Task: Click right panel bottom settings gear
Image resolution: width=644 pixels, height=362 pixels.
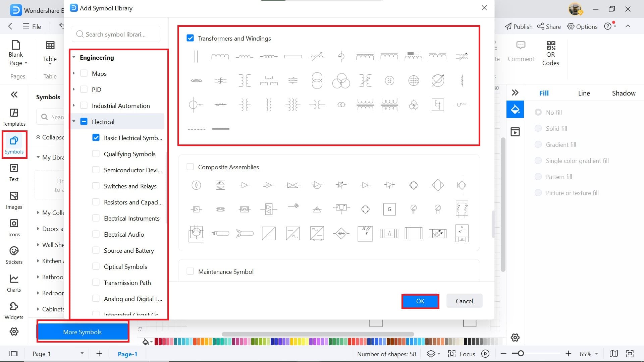Action: pyautogui.click(x=515, y=337)
